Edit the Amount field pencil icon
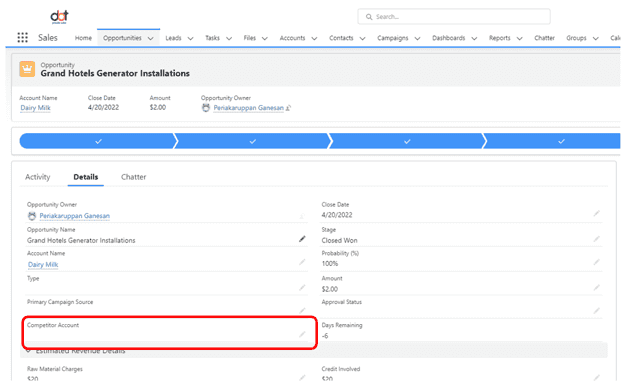Viewport: 624px width, 388px height. [x=596, y=287]
